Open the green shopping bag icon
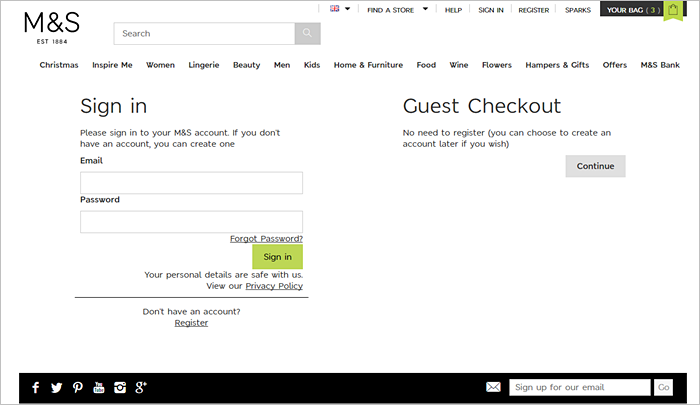Viewport: 700px width, 405px height. point(673,11)
